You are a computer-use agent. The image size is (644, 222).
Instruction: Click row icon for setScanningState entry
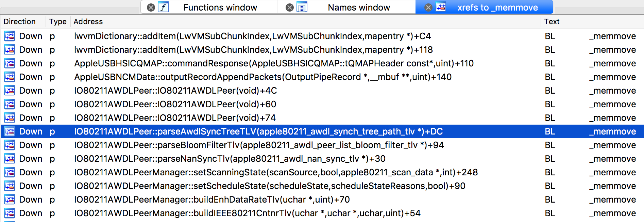10,172
